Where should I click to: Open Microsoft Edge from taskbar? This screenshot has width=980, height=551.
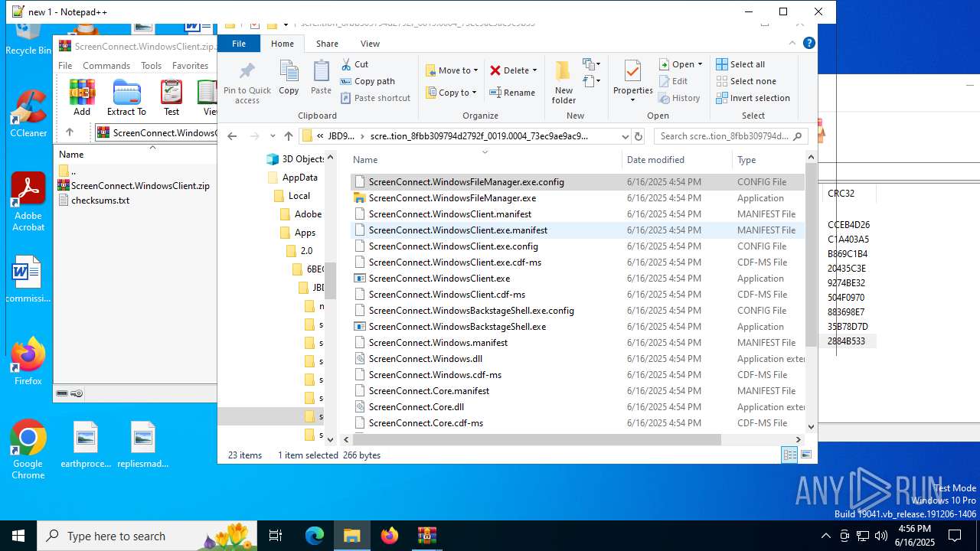(x=315, y=536)
